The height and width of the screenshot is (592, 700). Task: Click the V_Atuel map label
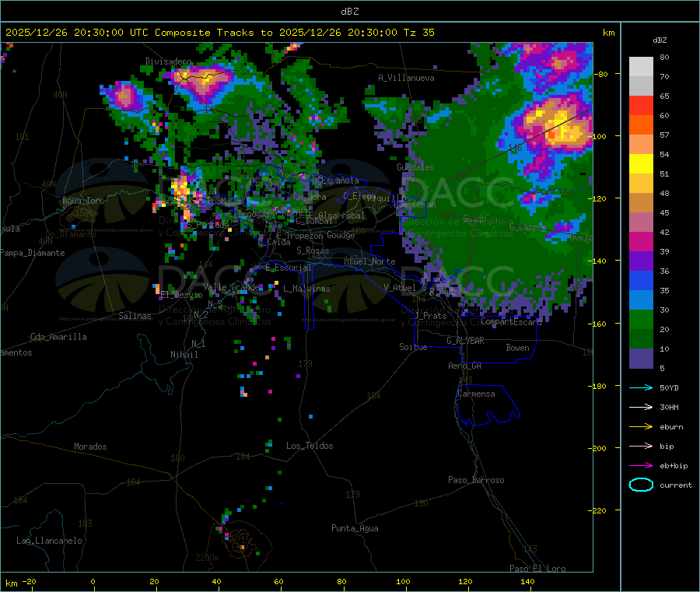pyautogui.click(x=400, y=288)
